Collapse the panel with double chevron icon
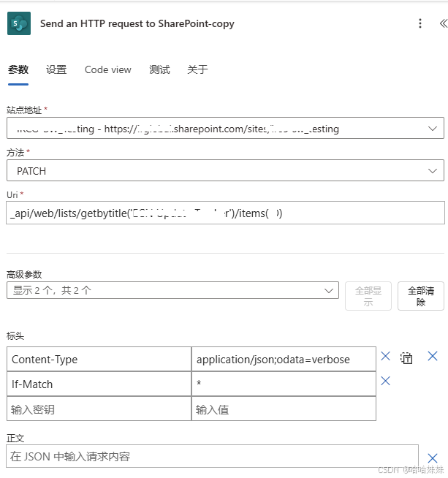Screen dimensions: 448x478 443,23
